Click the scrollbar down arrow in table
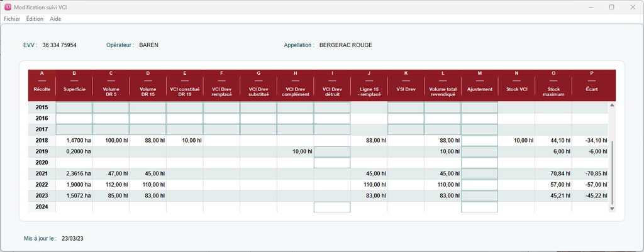The height and width of the screenshot is (252, 644). pos(612,207)
